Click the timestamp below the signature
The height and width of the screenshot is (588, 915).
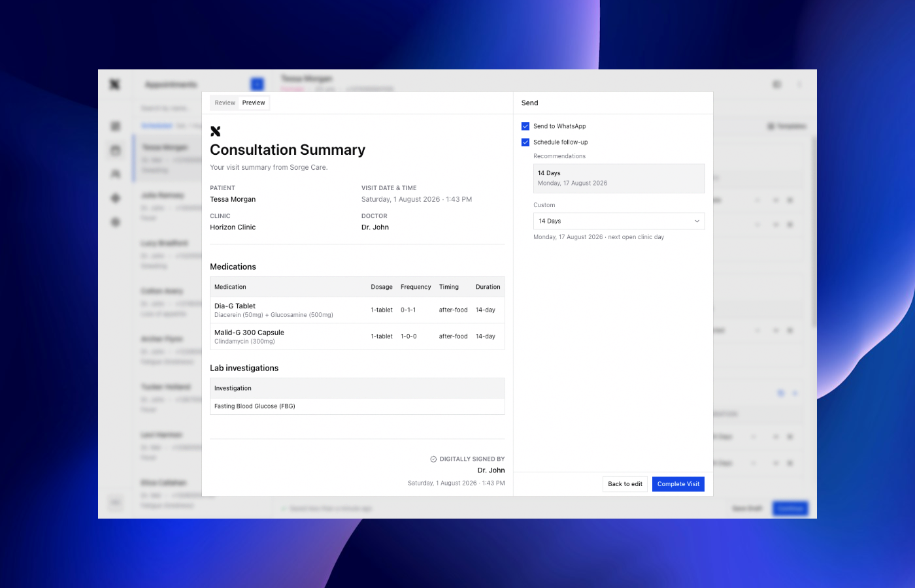[456, 483]
